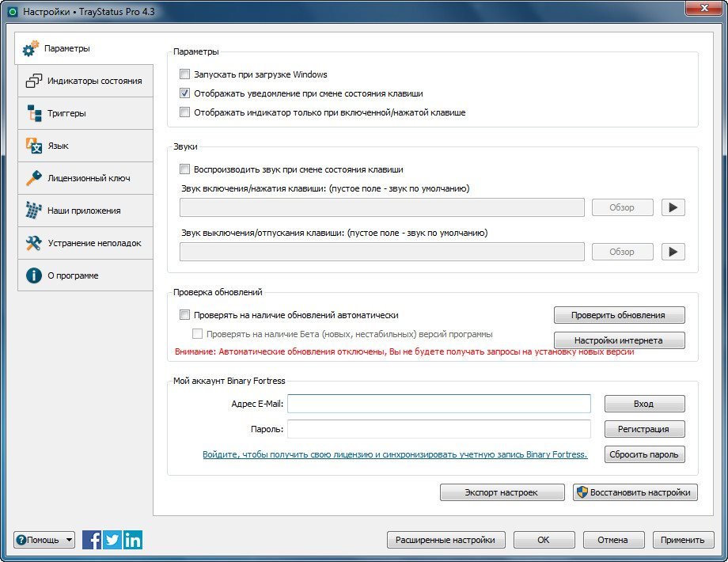
Task: Click the Регистрация button
Action: 644,429
